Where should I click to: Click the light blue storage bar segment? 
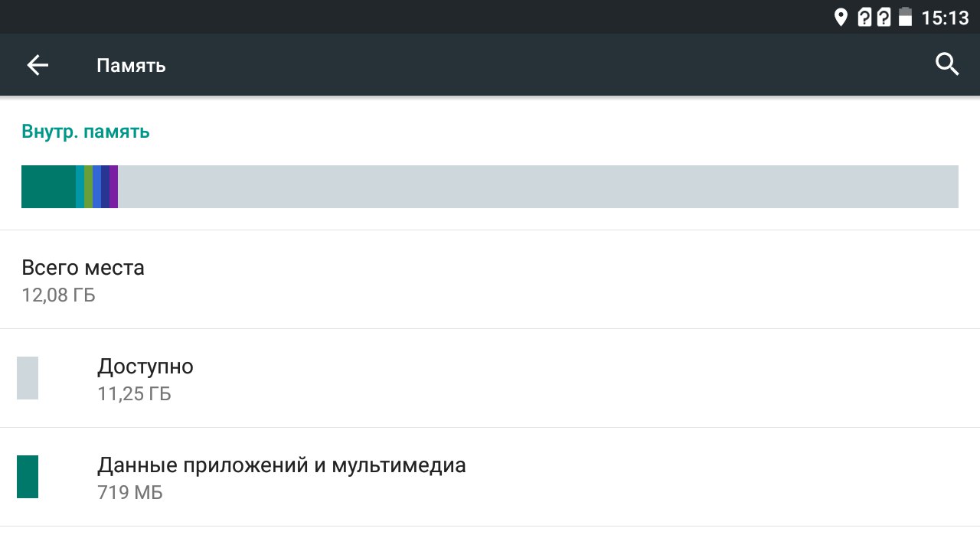(80, 187)
